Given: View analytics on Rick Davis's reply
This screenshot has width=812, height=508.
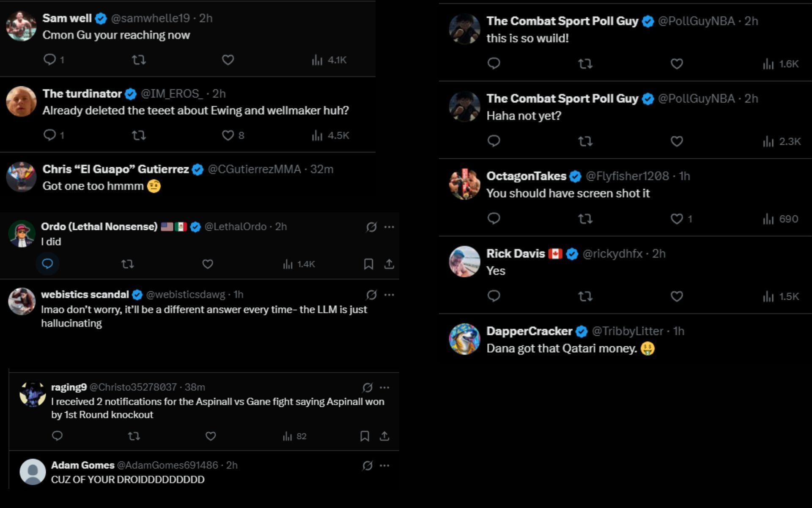Looking at the screenshot, I should pos(768,296).
